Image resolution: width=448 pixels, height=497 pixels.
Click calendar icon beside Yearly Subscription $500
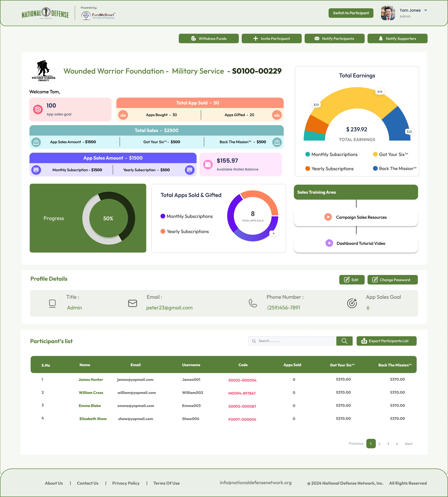point(190,170)
